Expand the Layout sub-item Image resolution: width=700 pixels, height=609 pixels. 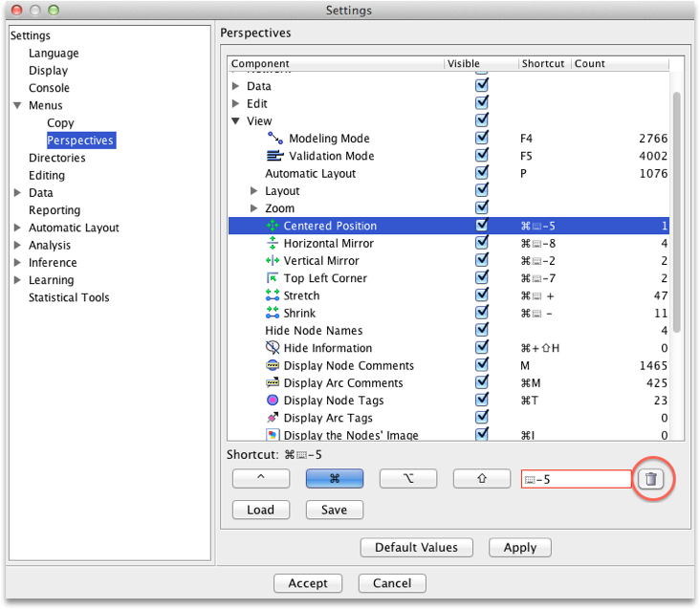coord(254,191)
